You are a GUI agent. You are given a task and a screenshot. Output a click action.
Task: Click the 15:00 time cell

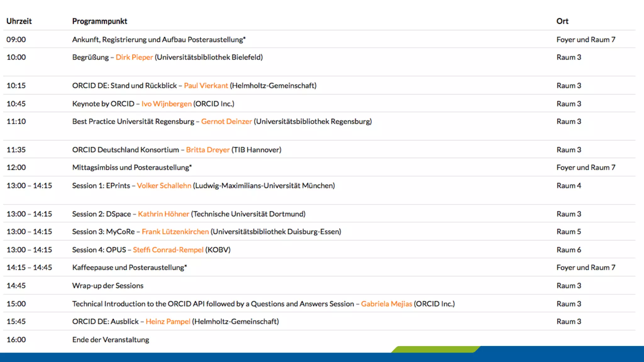pyautogui.click(x=16, y=304)
